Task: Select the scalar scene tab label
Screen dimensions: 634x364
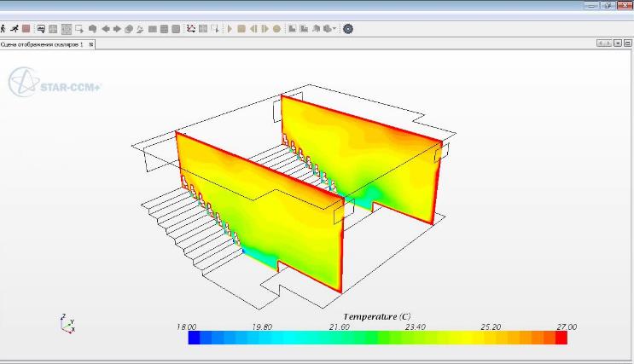Action: (43, 43)
